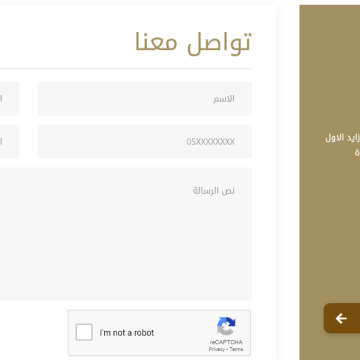360x360 pixels.
Task: Open the reCAPTCHA Terms link
Action: 236,349
